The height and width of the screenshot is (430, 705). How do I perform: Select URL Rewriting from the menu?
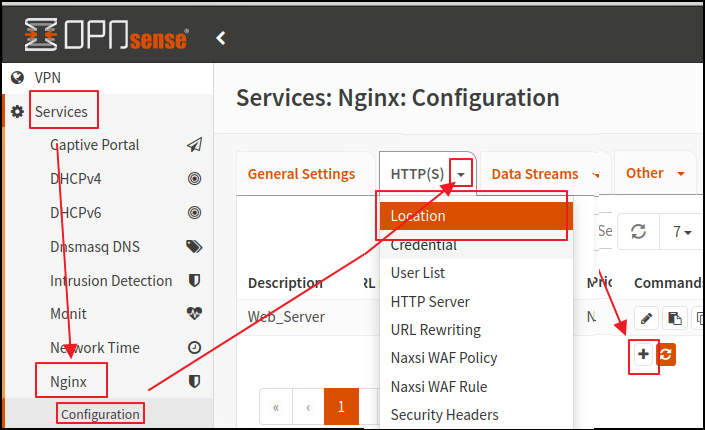point(476,330)
